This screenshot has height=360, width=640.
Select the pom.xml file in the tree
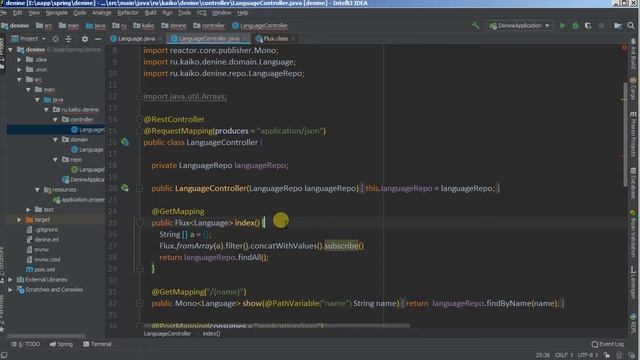[41, 270]
